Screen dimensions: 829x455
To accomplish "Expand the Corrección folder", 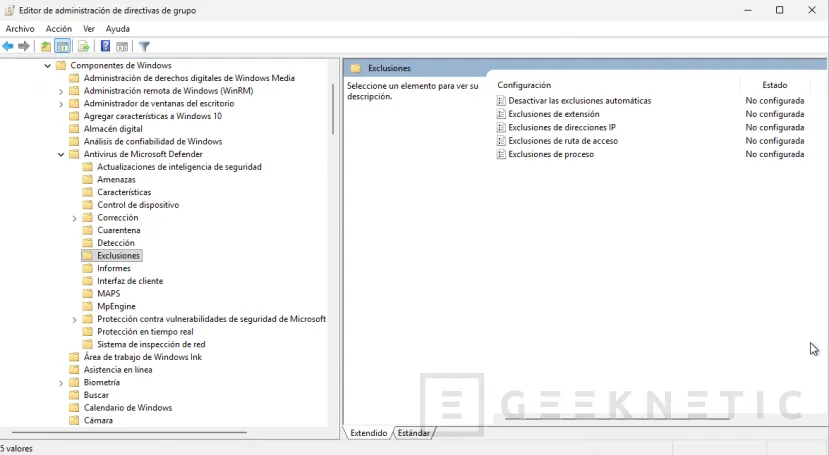I will tap(75, 218).
